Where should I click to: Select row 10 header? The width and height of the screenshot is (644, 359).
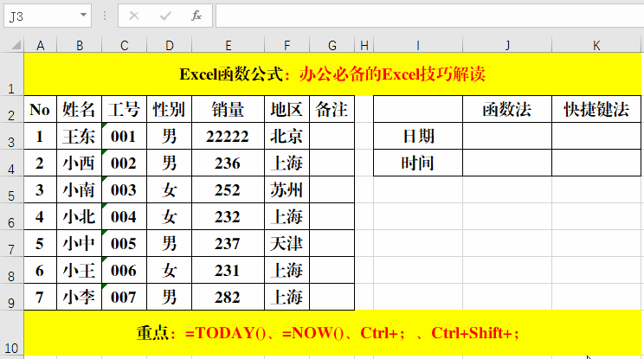11,333
